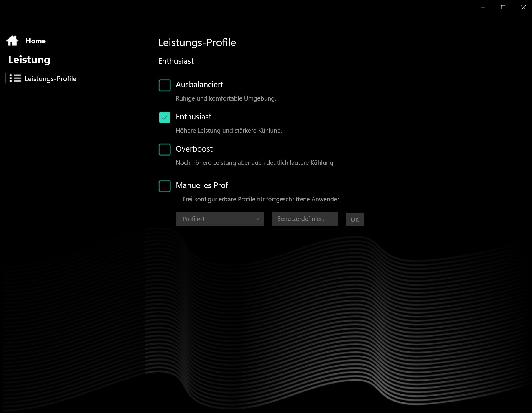
Task: Click the current profile Enthusiast subtitle
Action: [176, 61]
